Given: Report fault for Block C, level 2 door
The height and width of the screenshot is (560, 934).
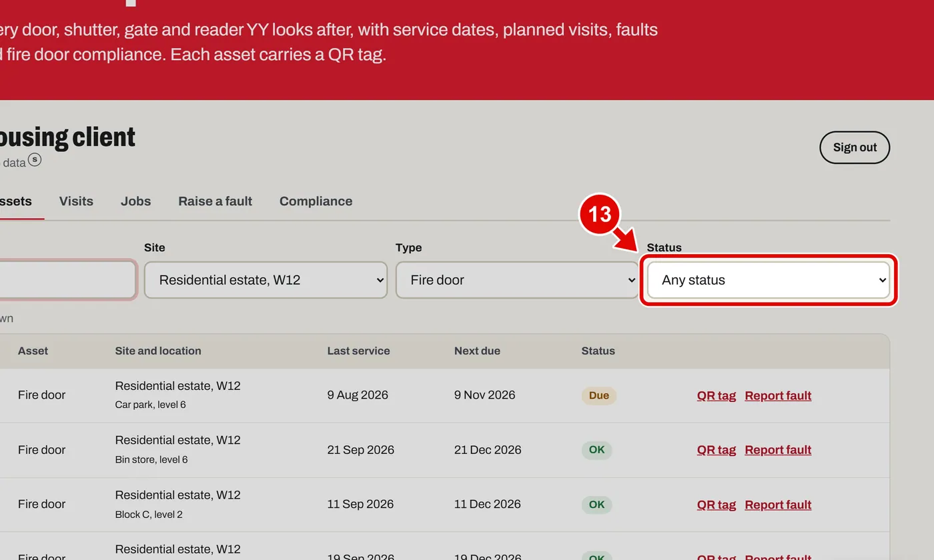Looking at the screenshot, I should coord(778,505).
